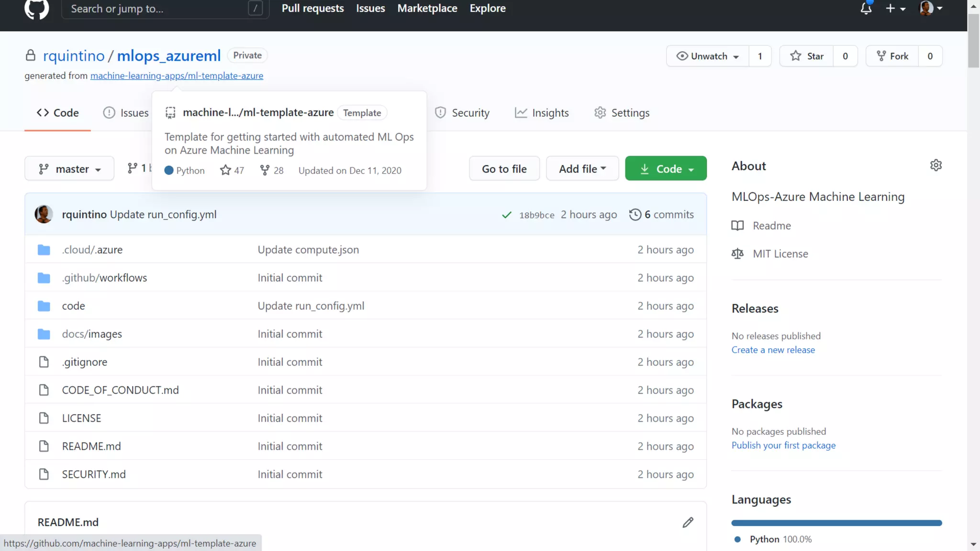Open the Settings tab

click(x=622, y=113)
